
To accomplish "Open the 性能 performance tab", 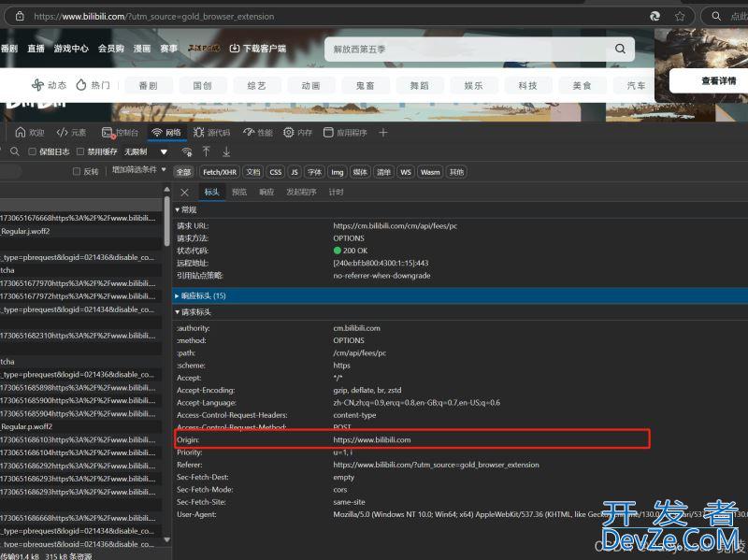I will click(x=258, y=133).
